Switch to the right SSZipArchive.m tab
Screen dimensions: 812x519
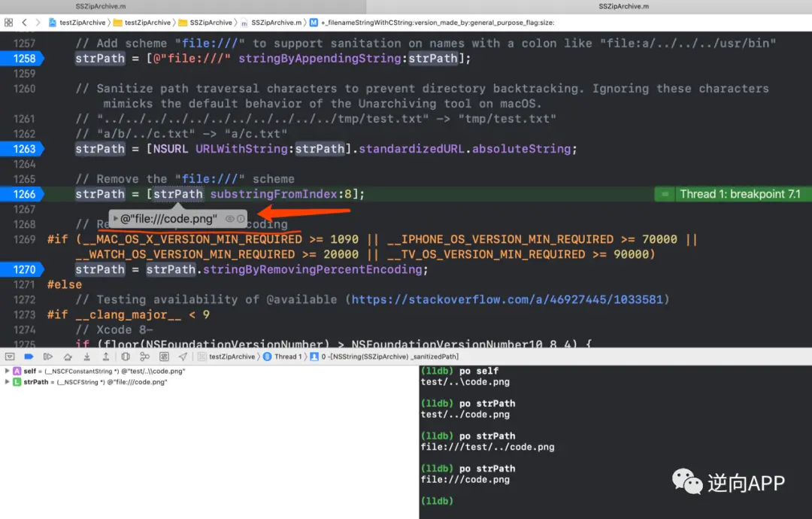pyautogui.click(x=623, y=6)
